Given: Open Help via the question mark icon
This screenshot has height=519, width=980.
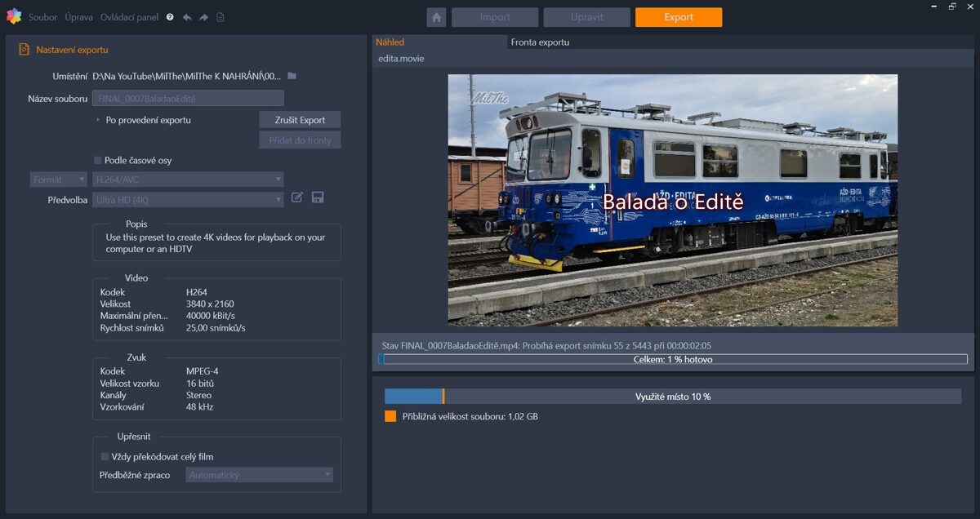Looking at the screenshot, I should pyautogui.click(x=171, y=16).
